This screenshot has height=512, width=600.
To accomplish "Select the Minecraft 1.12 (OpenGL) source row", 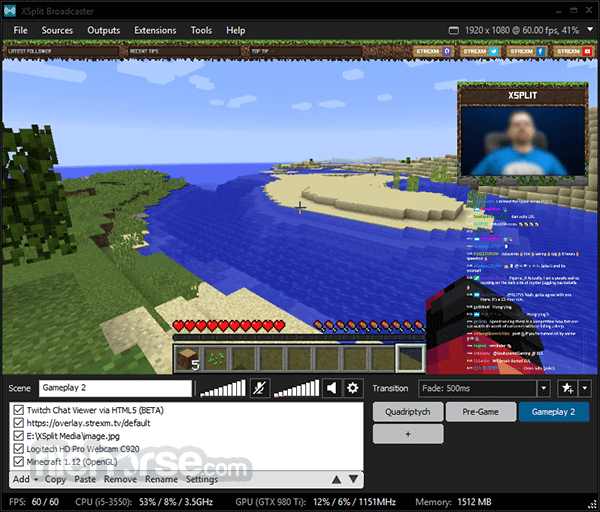I will click(186, 461).
